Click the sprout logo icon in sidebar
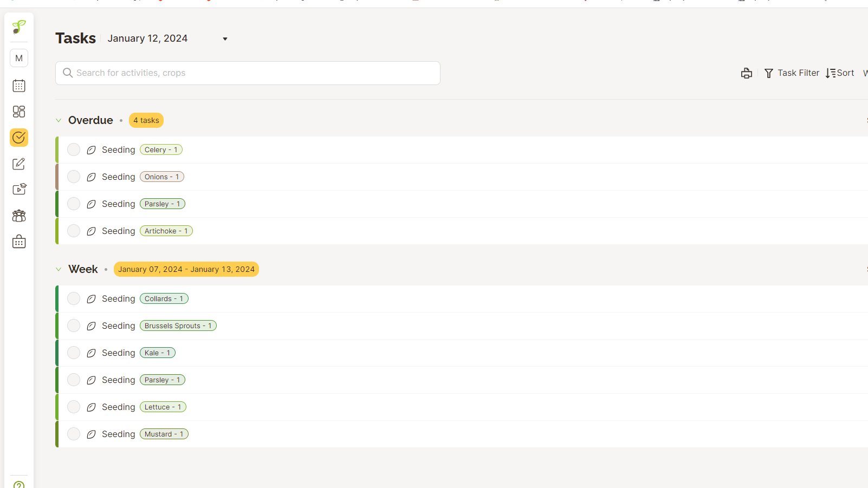868x488 pixels. pos(19,27)
